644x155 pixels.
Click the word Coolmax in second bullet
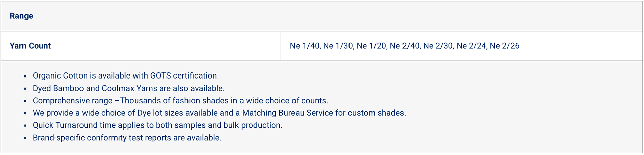pyautogui.click(x=118, y=88)
